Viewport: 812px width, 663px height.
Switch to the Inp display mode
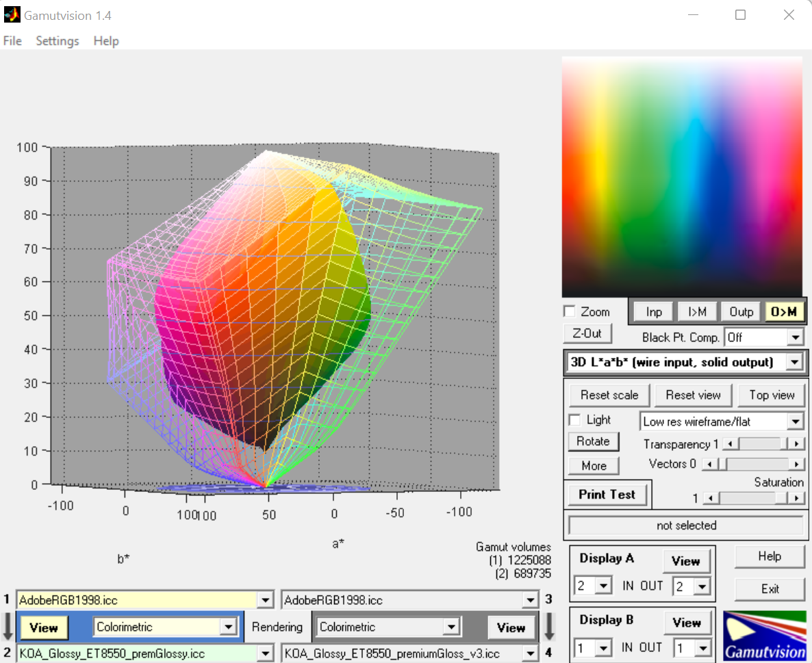654,312
